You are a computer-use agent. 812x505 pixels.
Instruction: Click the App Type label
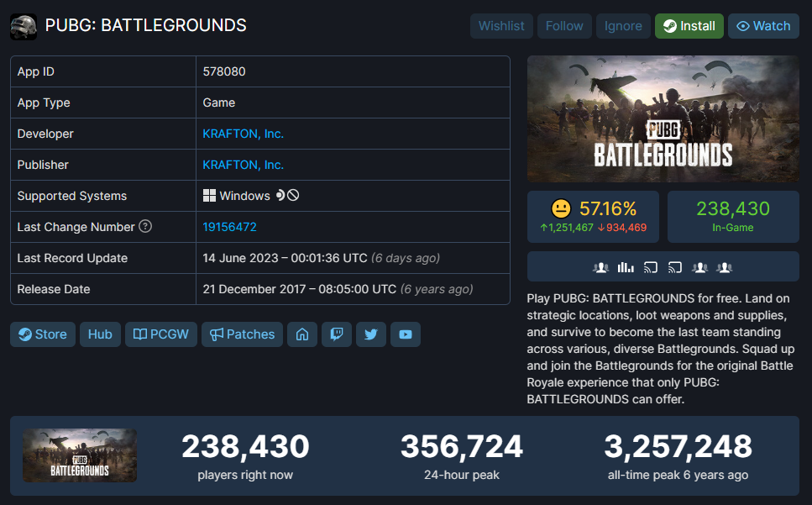pos(44,103)
